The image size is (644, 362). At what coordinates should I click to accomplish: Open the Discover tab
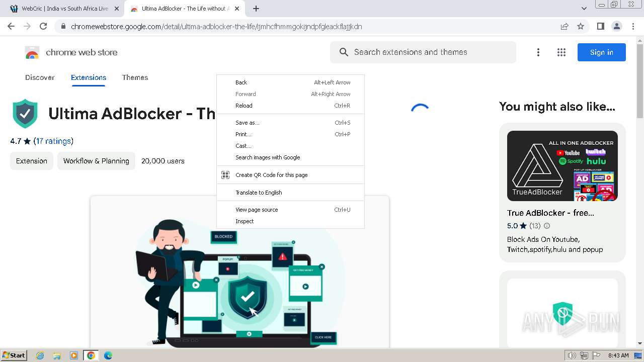[x=40, y=77]
